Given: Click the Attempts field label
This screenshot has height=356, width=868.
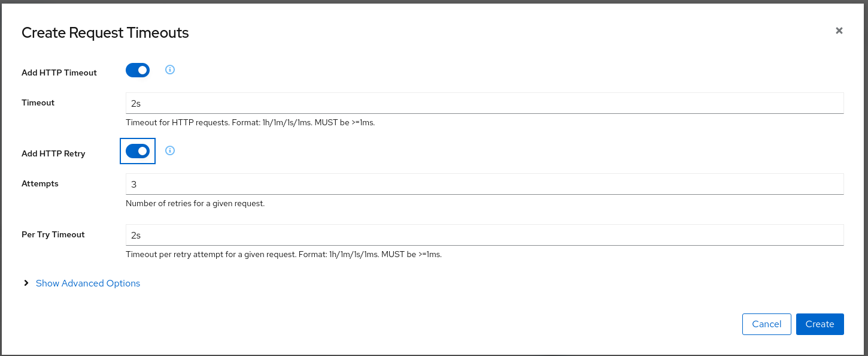Looking at the screenshot, I should (x=40, y=183).
